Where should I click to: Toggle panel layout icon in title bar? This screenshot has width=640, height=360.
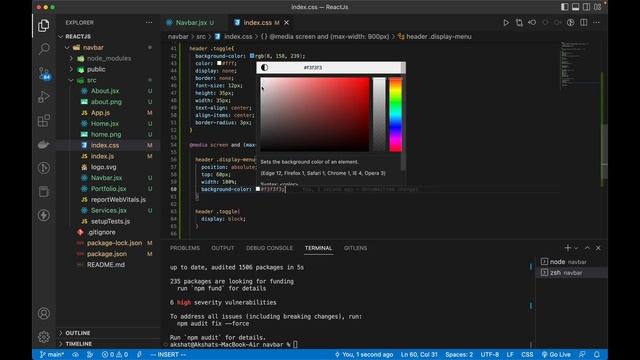coord(576,7)
